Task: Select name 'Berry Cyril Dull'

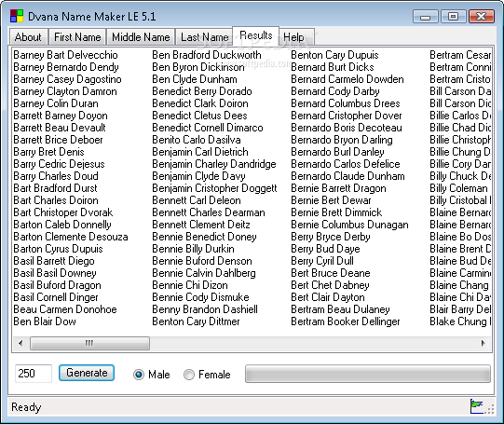Action: 322,261
